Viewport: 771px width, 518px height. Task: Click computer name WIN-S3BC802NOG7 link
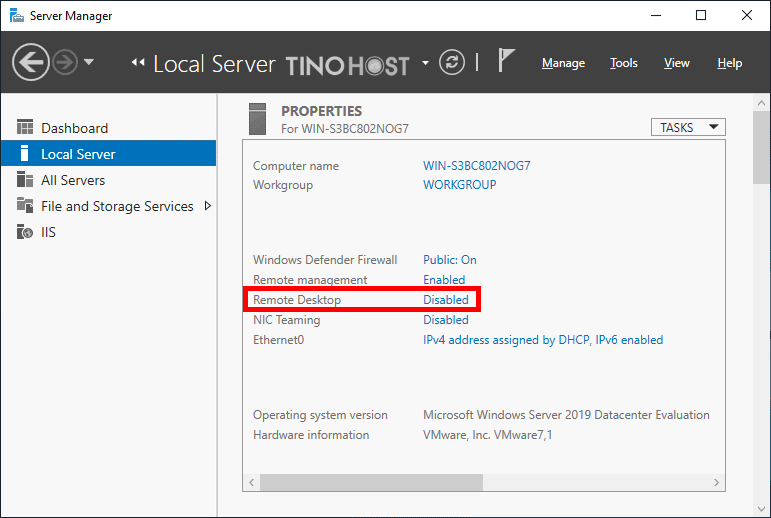click(476, 166)
